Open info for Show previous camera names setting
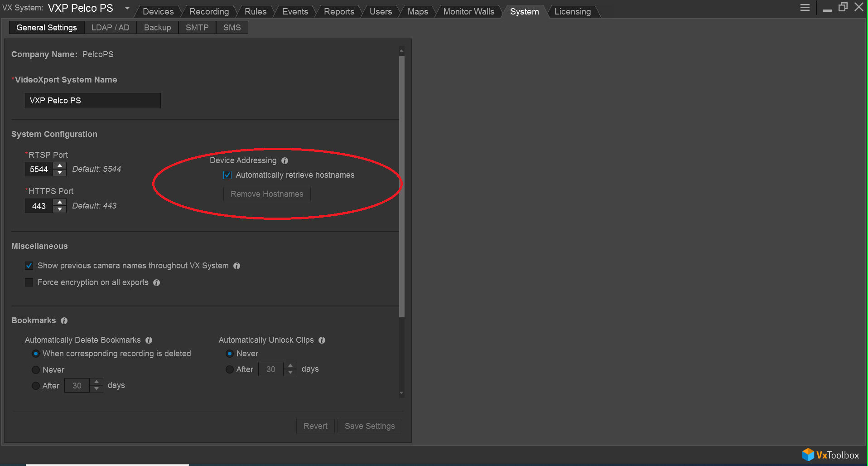 tap(237, 266)
